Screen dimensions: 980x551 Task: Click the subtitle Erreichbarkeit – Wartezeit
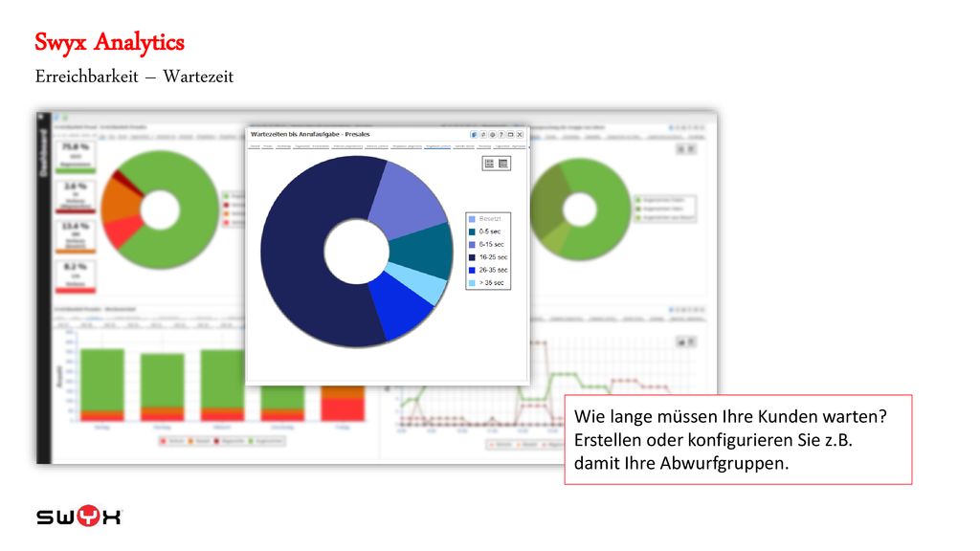click(134, 77)
